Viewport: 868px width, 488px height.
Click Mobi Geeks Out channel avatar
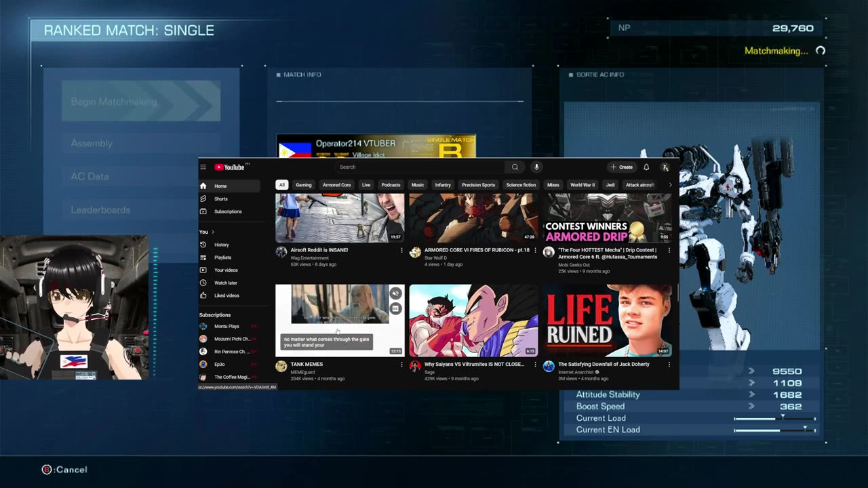click(x=549, y=252)
